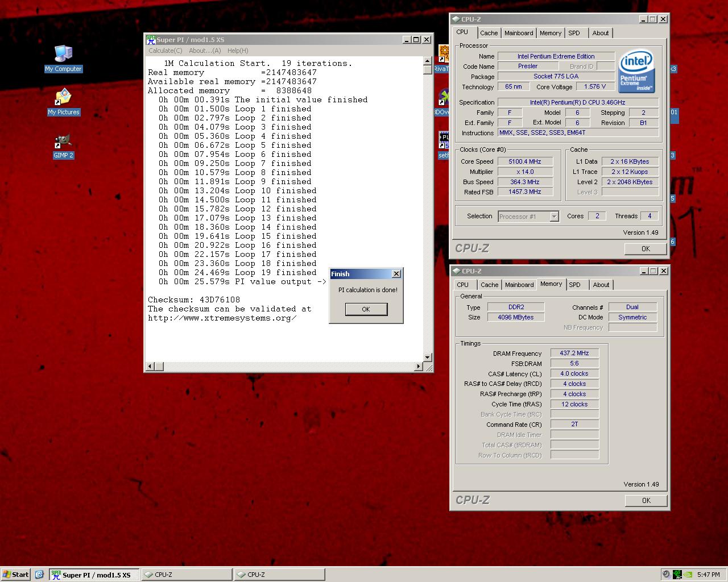Click the Loop 19 finished line

238,272
